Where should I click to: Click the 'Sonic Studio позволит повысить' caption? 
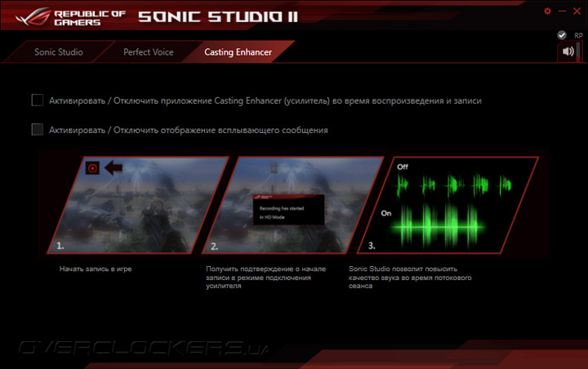[x=410, y=278]
